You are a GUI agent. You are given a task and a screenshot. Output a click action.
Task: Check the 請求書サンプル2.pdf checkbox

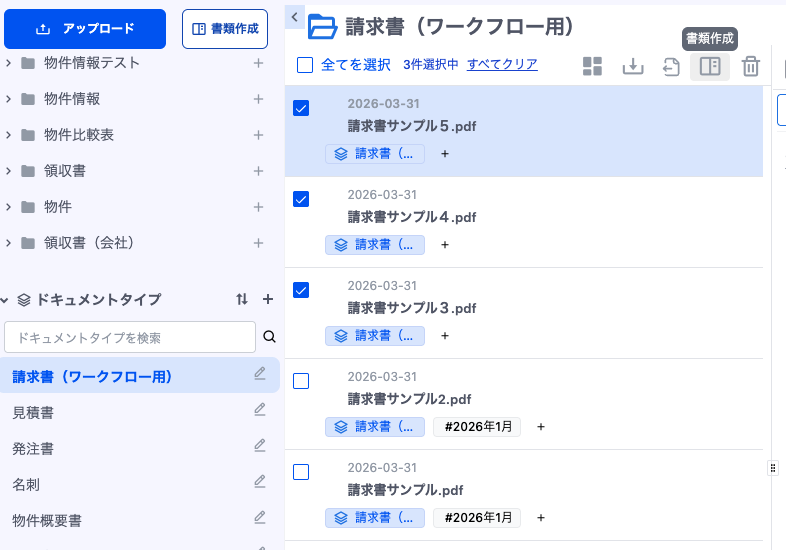(x=301, y=381)
